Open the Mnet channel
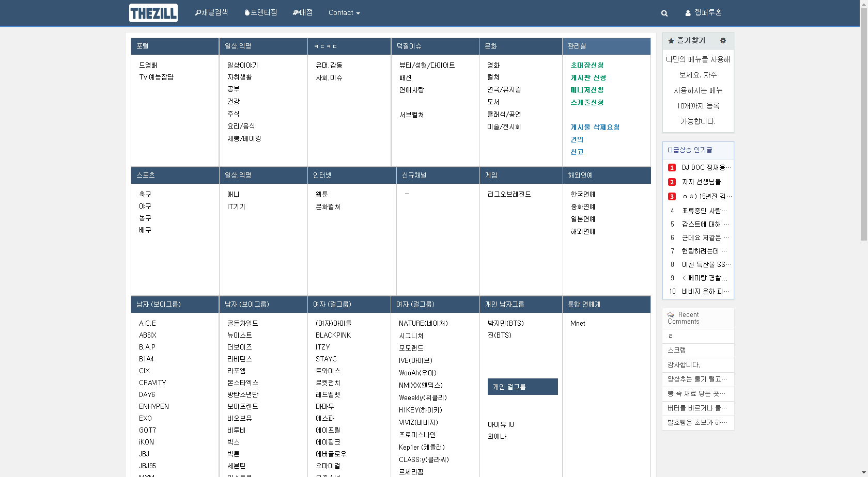Image resolution: width=868 pixels, height=477 pixels. (x=578, y=323)
